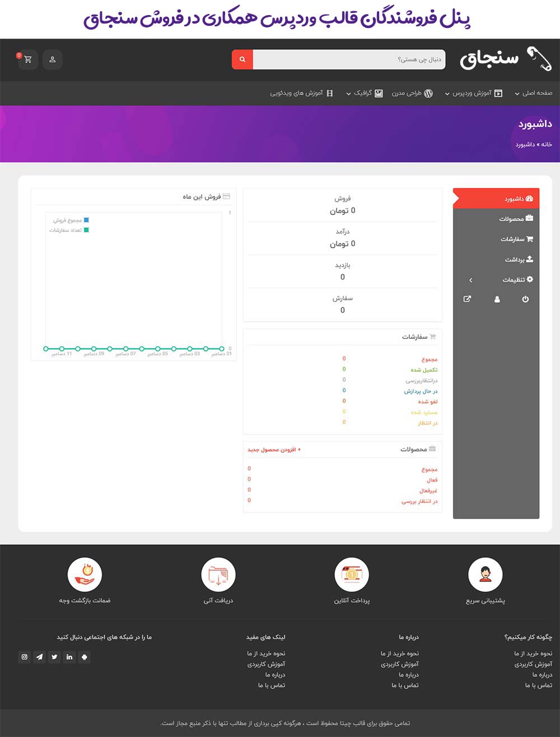The image size is (560, 737).
Task: Click the خانه breadcrumb link
Action: 547,144
